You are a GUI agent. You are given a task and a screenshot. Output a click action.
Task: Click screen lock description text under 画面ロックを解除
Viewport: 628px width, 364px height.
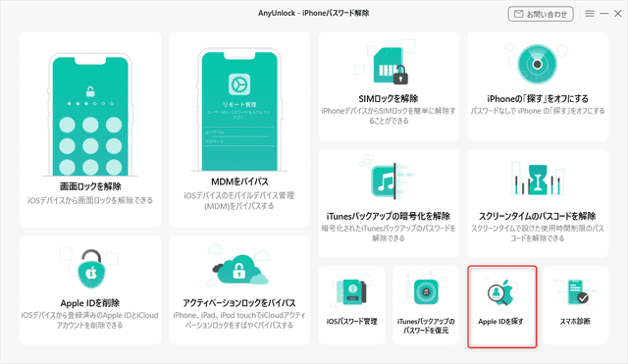coord(90,200)
